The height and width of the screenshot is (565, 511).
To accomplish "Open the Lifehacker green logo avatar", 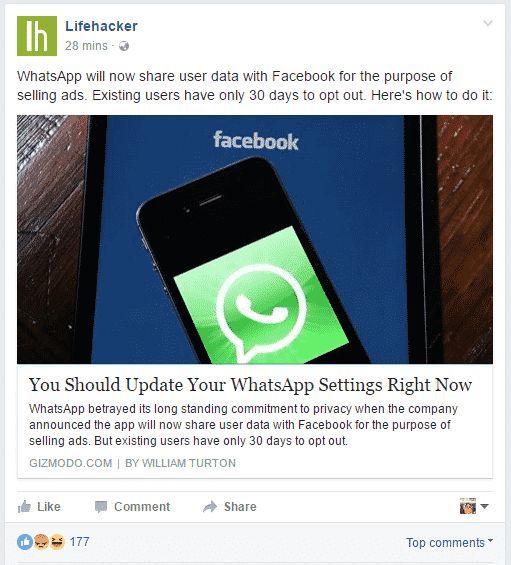I will 37,36.
